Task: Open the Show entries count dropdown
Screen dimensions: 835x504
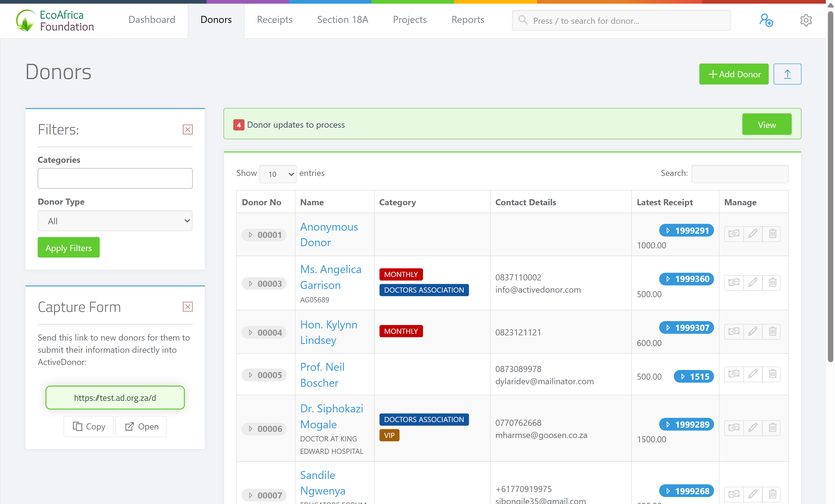Action: coord(278,174)
